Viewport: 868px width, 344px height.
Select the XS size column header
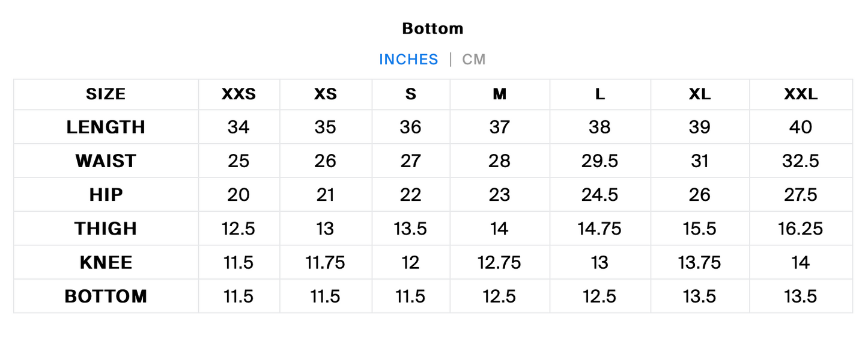[326, 94]
